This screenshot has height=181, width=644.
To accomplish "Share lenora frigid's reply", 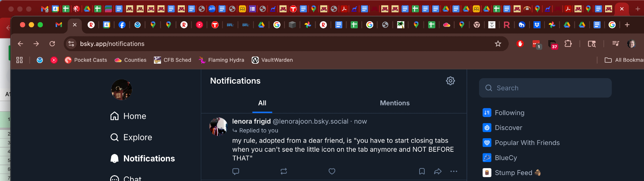I will (x=438, y=171).
